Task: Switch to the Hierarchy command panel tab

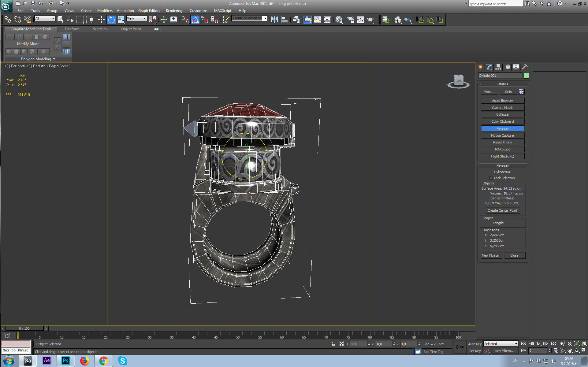Action: click(498, 67)
